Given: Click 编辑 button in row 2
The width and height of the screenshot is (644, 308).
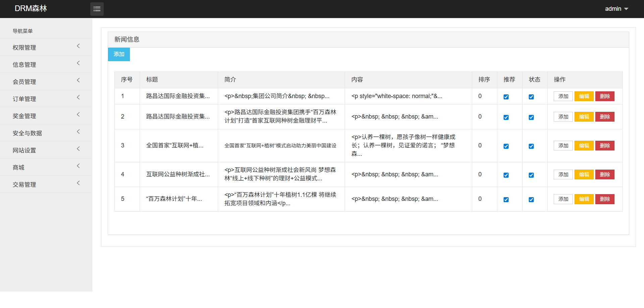Looking at the screenshot, I should (x=584, y=117).
